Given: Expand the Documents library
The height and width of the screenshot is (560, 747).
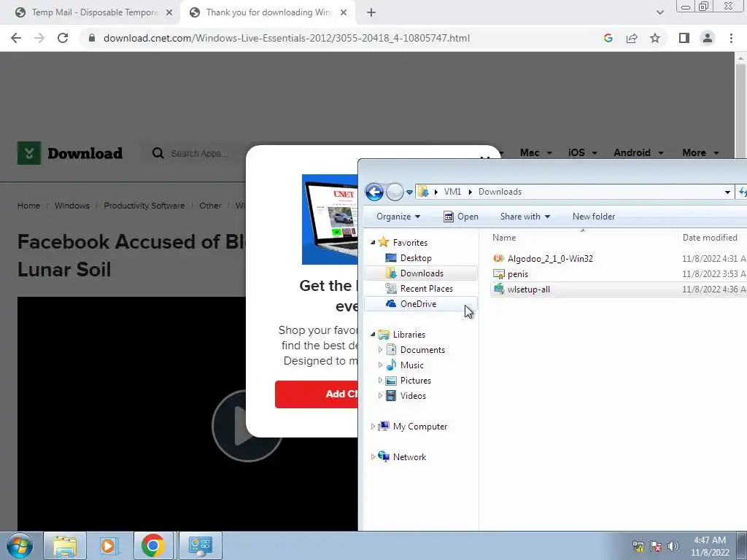Looking at the screenshot, I should point(380,349).
